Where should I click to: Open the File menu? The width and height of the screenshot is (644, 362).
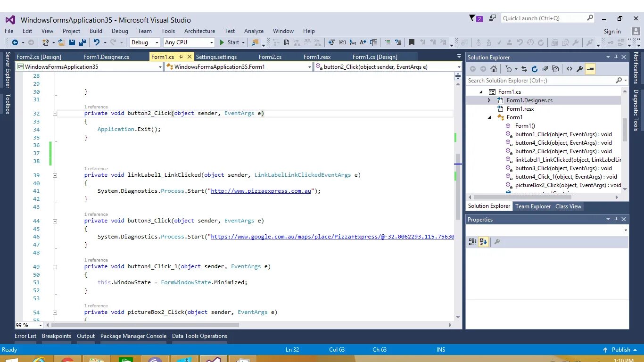click(9, 31)
